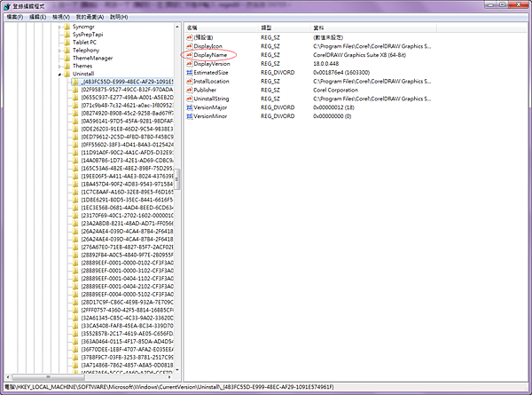Select the {08274920-8908-45c2 key
The image size is (532, 395).
(x=127, y=113)
